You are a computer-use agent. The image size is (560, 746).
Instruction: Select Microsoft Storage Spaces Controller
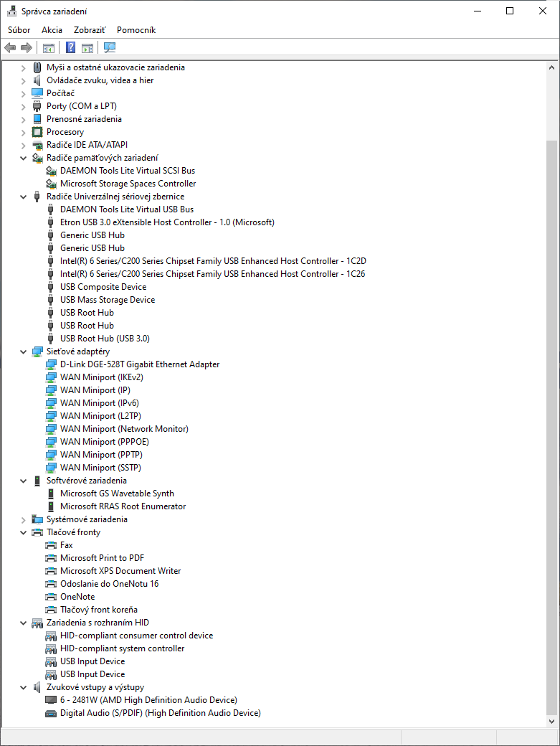[128, 184]
